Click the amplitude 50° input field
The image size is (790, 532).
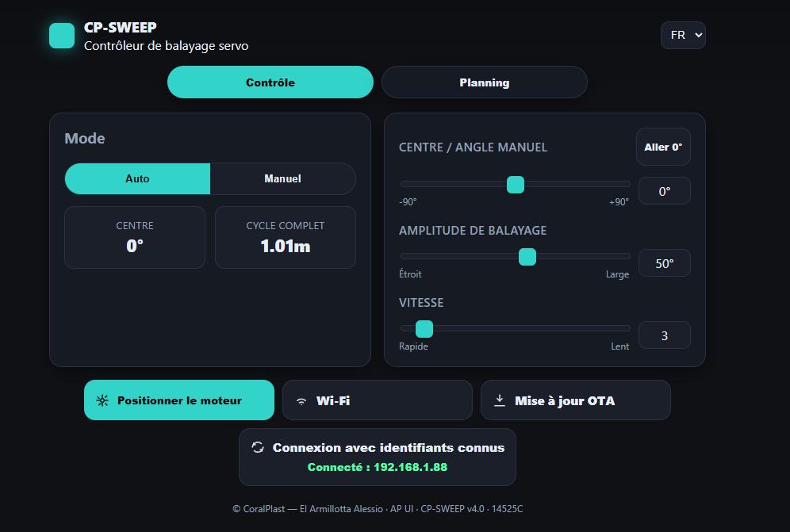664,263
